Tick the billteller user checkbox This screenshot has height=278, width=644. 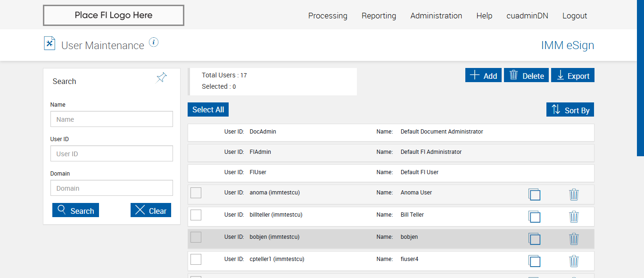click(x=196, y=215)
